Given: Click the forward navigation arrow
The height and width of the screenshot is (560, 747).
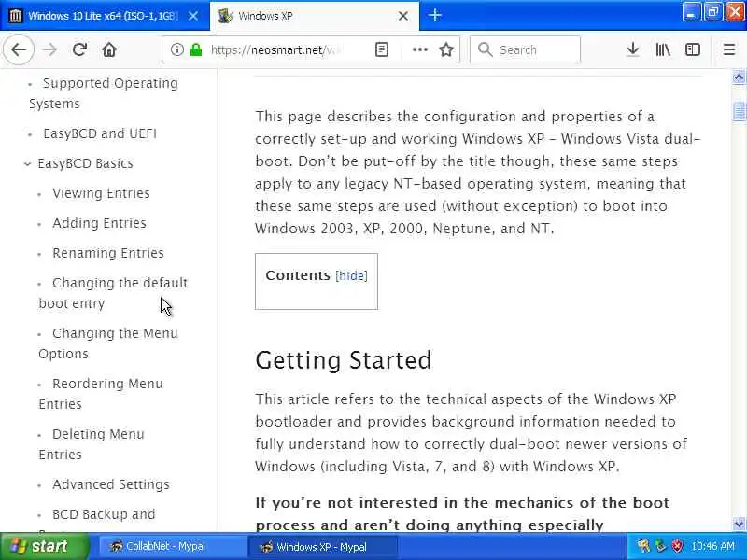Looking at the screenshot, I should pos(49,49).
